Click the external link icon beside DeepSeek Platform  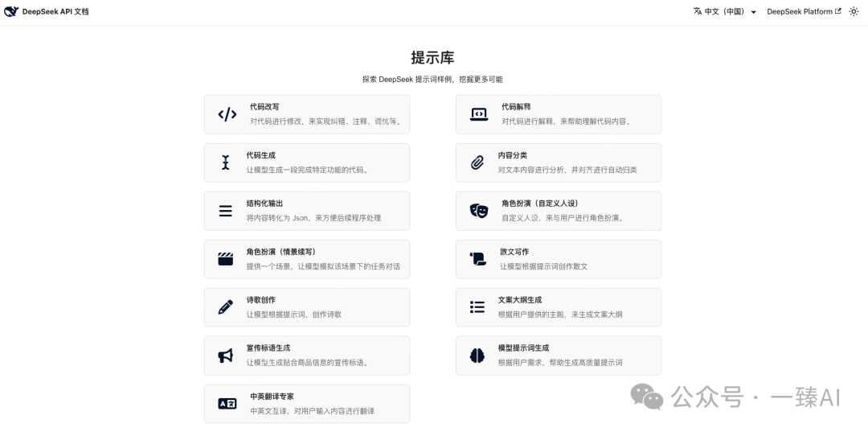tap(837, 11)
